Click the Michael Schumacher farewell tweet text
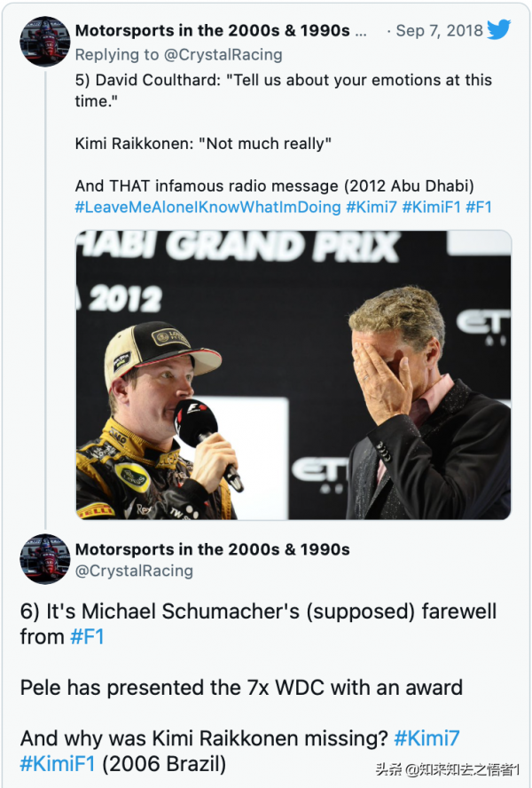The width and height of the screenshot is (532, 788). tap(257, 612)
